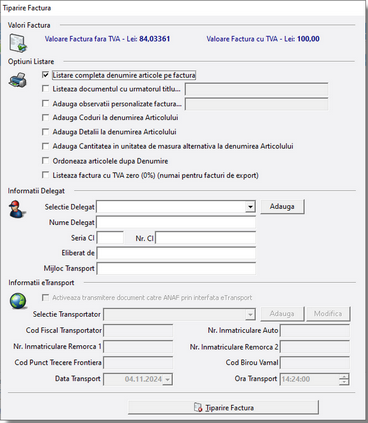Click the Nr. Inmatriculare Remorca 1 field
The image size is (368, 423).
(x=138, y=347)
